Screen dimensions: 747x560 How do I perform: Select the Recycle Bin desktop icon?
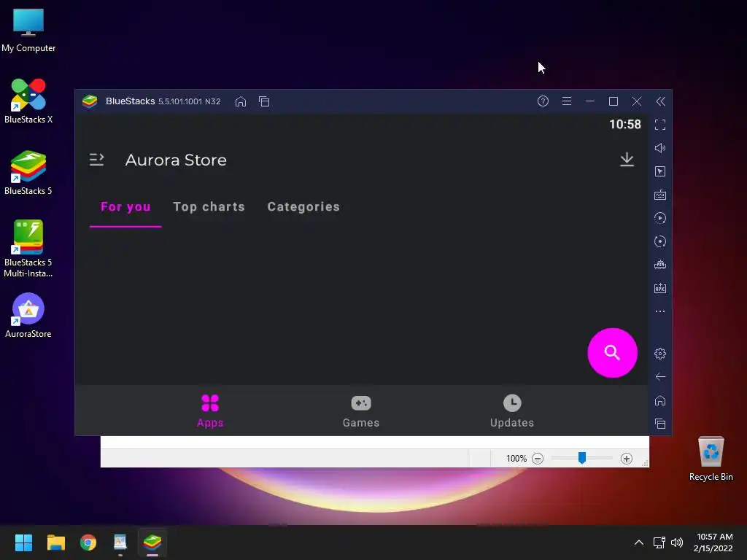click(x=711, y=459)
